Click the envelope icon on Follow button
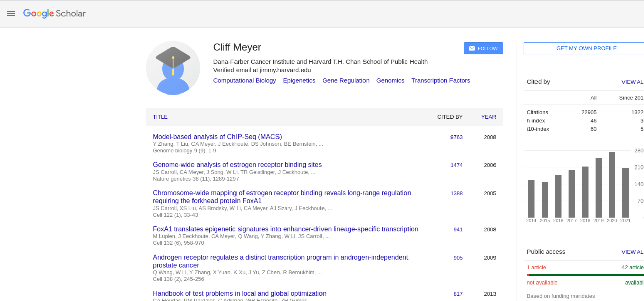644x301 pixels. (472, 48)
